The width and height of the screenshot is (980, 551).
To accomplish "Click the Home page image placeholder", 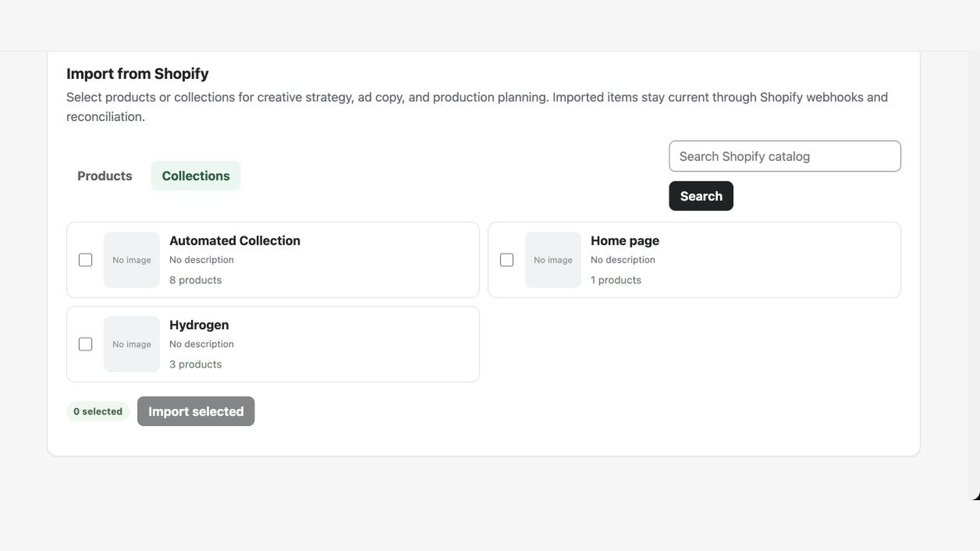I will pyautogui.click(x=553, y=260).
